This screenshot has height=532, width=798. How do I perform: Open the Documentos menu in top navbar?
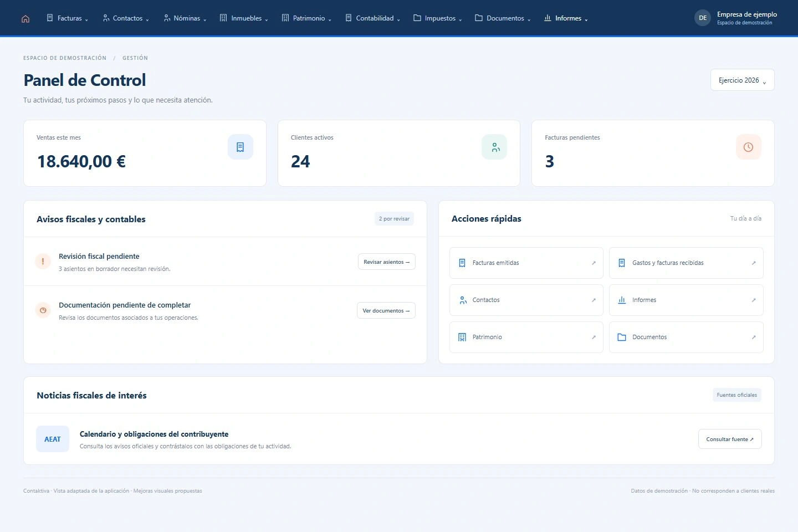(x=503, y=18)
